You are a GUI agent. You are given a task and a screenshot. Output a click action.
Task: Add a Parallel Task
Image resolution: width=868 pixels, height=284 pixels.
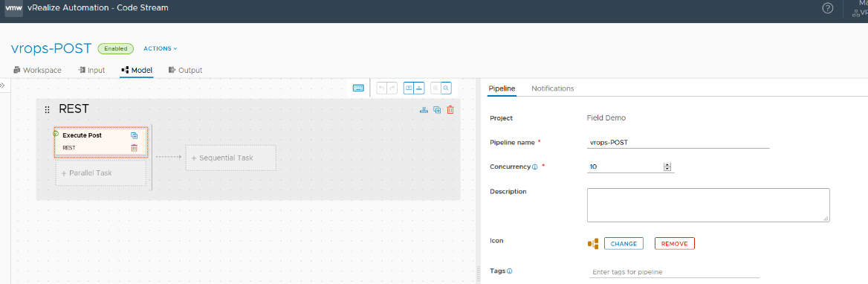[101, 173]
